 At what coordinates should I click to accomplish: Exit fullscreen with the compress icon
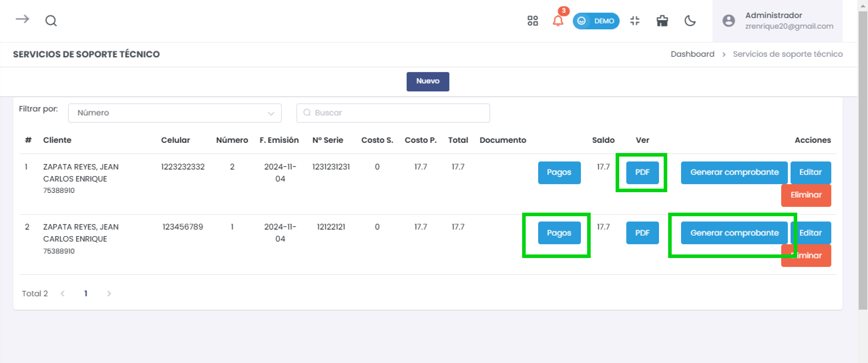click(635, 21)
